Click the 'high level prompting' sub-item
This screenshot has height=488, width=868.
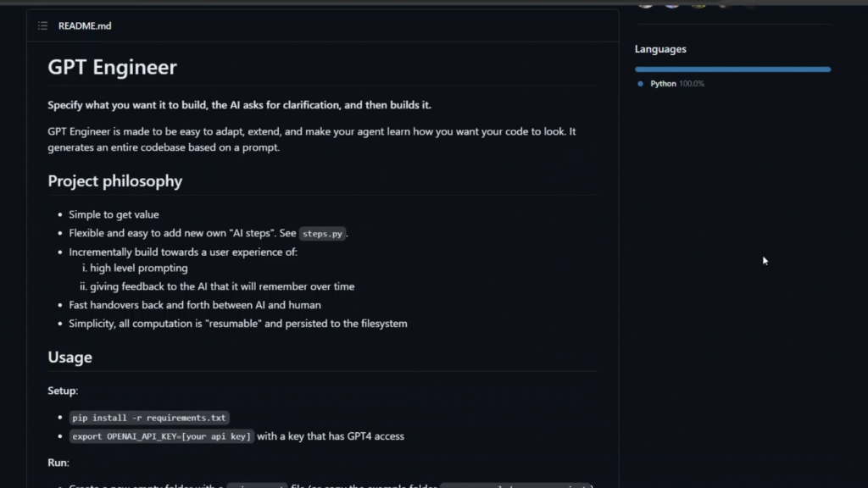tap(139, 269)
